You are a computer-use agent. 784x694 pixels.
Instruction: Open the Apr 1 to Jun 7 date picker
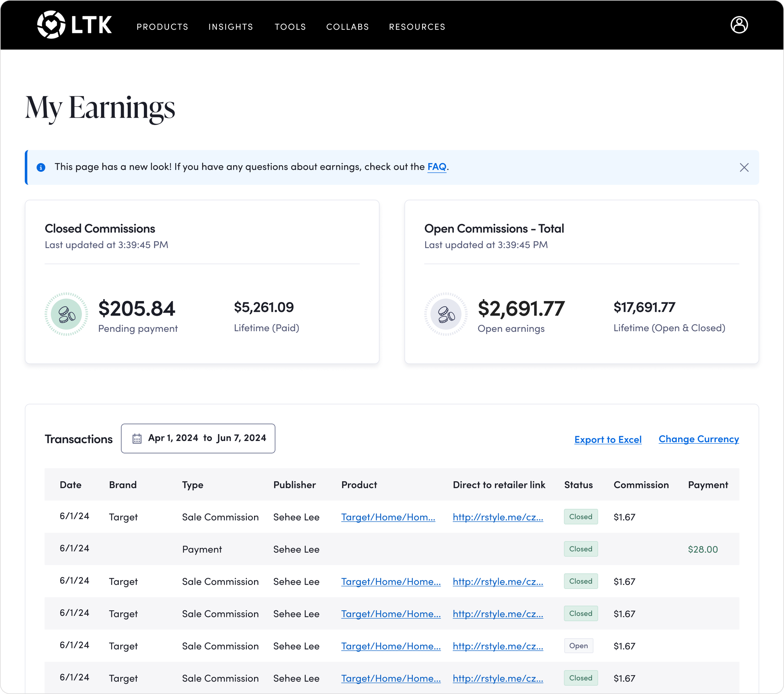coord(198,438)
